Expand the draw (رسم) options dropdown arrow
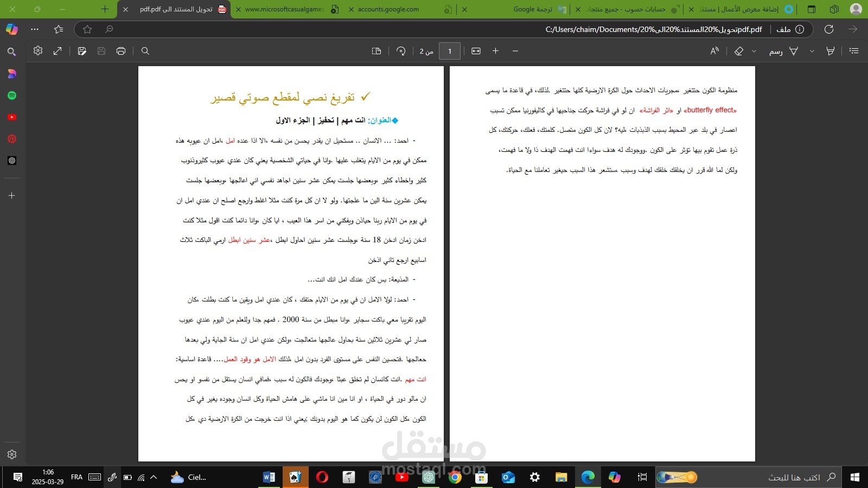The width and height of the screenshot is (868, 488). click(754, 51)
